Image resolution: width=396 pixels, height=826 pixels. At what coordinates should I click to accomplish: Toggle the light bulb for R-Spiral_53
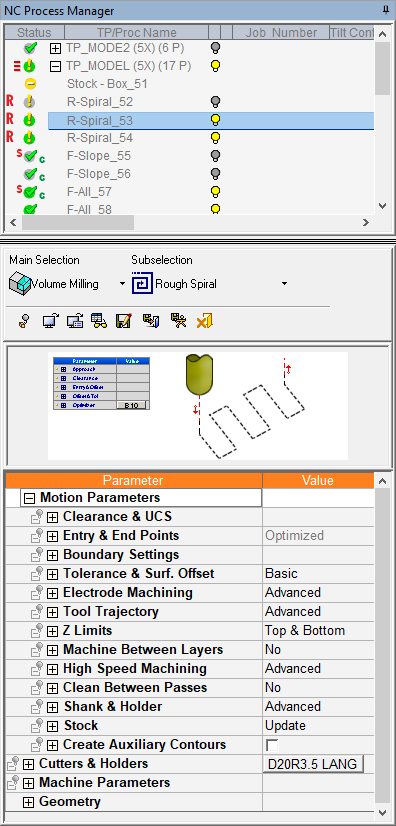pos(215,120)
